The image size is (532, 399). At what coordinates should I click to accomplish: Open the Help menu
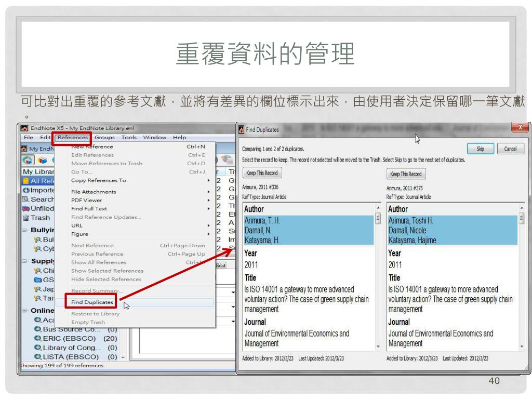click(179, 137)
